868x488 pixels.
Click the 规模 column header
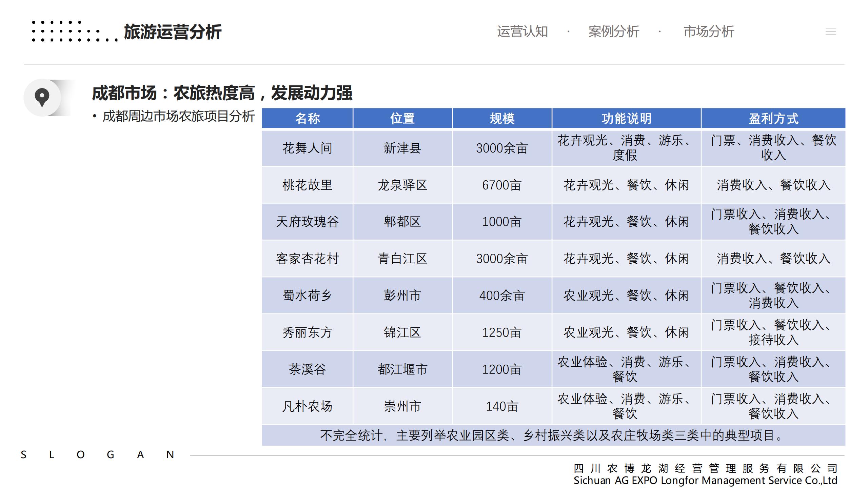(x=502, y=119)
